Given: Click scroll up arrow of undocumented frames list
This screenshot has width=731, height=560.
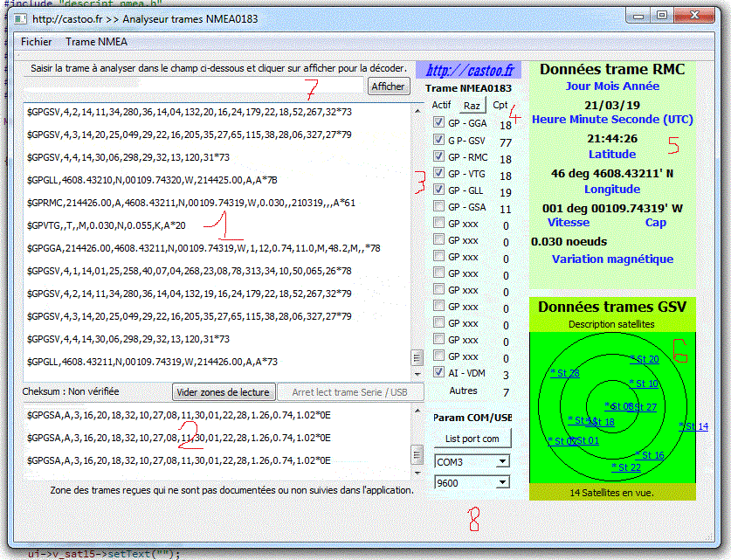Looking at the screenshot, I should point(417,411).
